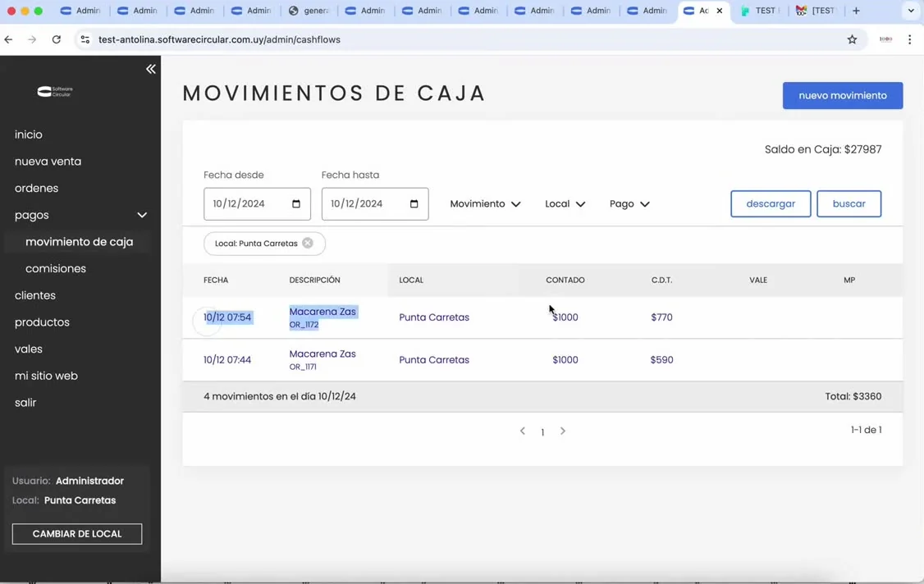Click the descargar button
The width and height of the screenshot is (924, 584).
771,204
